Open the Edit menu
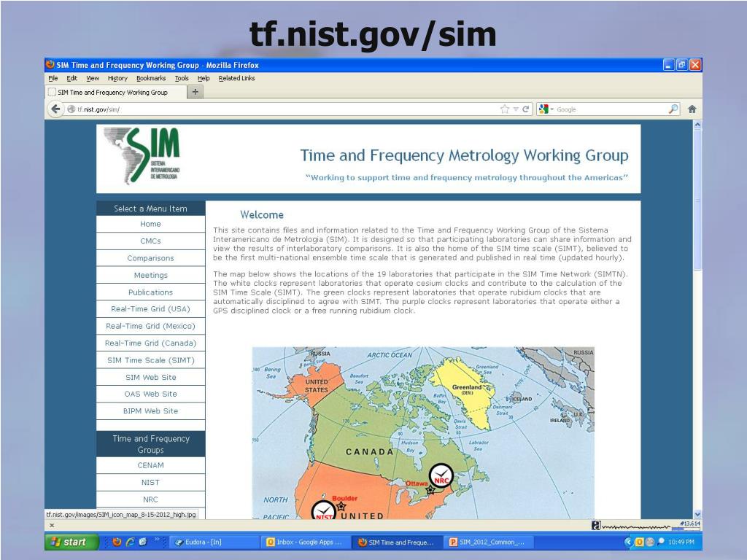747x560 pixels. tap(71, 78)
